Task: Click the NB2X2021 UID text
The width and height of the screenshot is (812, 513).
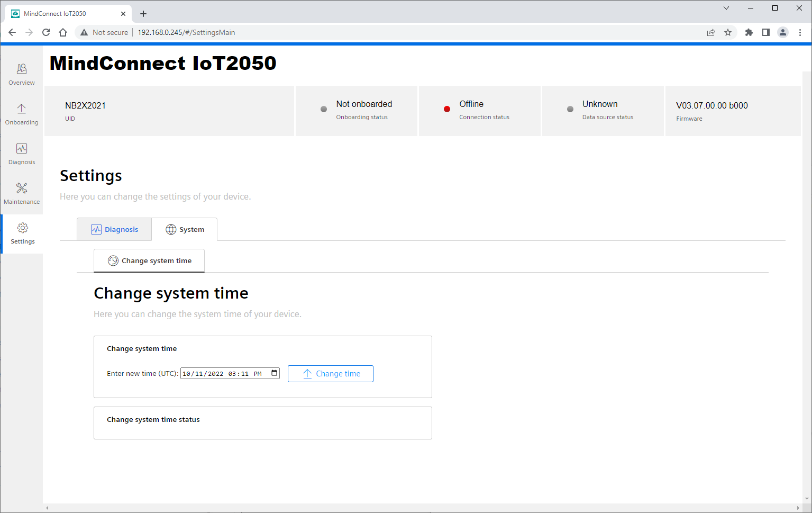Action: 85,105
